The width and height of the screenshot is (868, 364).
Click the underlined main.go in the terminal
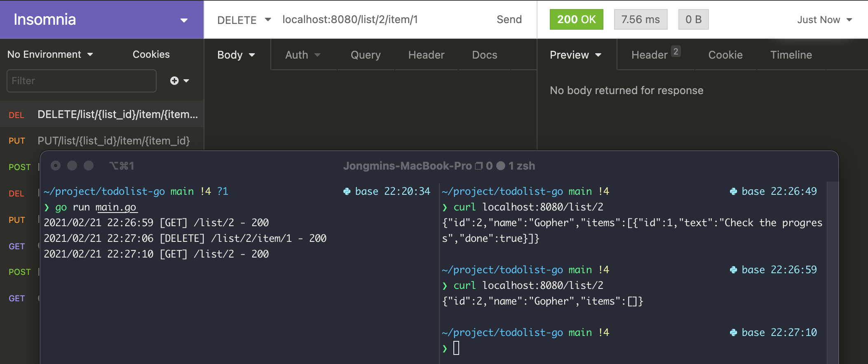click(116, 207)
